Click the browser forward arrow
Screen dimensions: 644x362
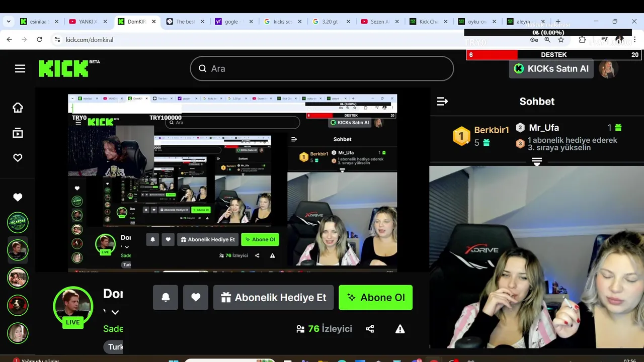coord(24,39)
